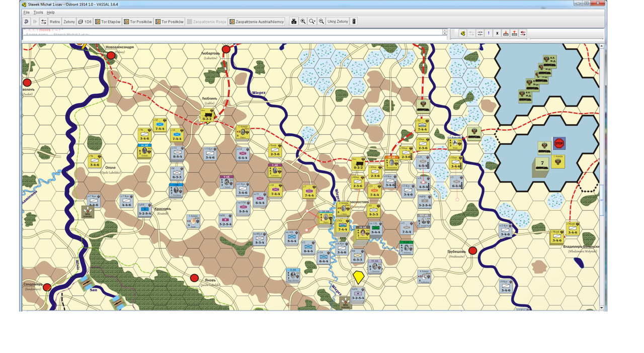Click the red dot at Грубешовъ

(x=472, y=250)
